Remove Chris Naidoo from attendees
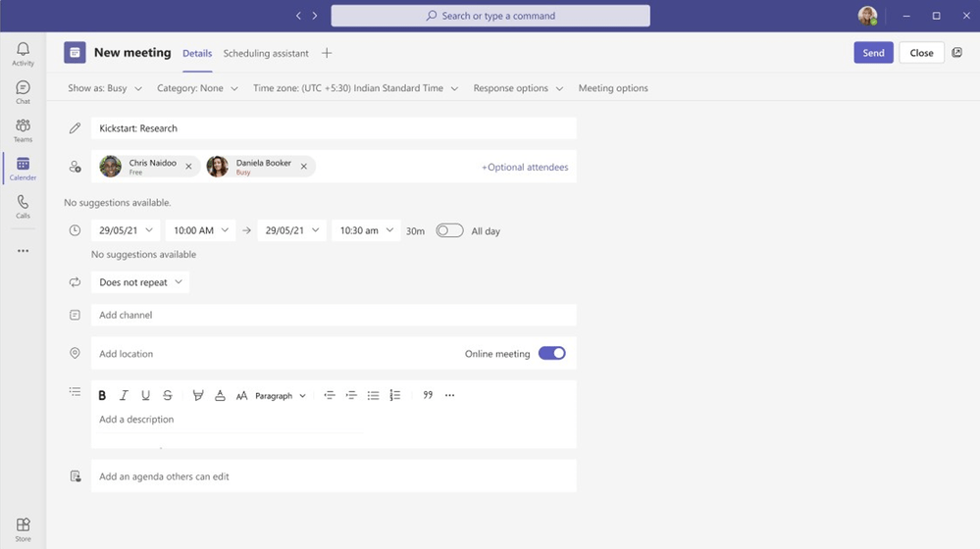 click(189, 167)
